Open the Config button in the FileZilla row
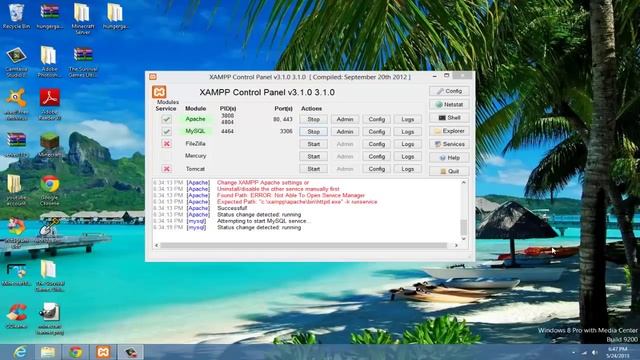 (x=376, y=144)
